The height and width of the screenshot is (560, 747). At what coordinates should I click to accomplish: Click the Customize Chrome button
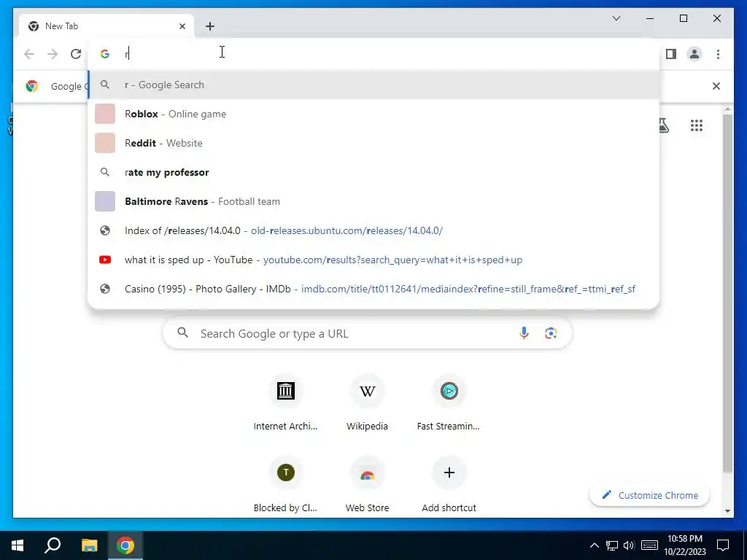pyautogui.click(x=649, y=495)
